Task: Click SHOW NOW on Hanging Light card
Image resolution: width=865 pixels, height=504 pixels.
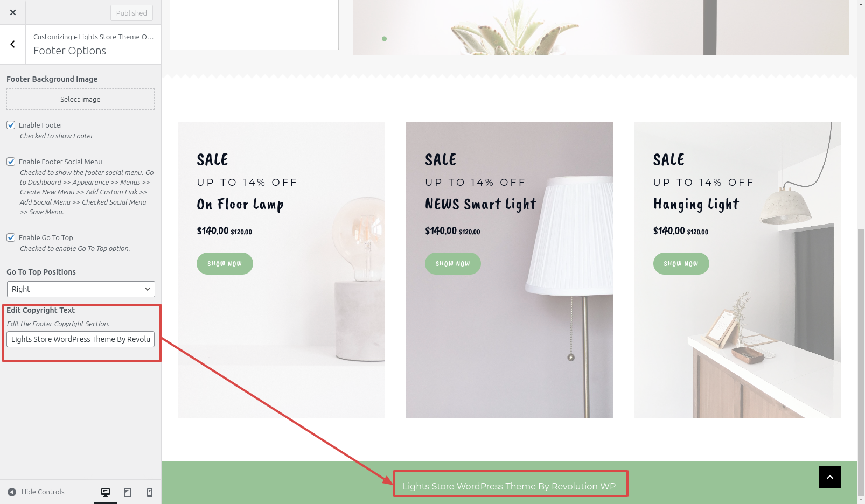Action: pos(681,264)
